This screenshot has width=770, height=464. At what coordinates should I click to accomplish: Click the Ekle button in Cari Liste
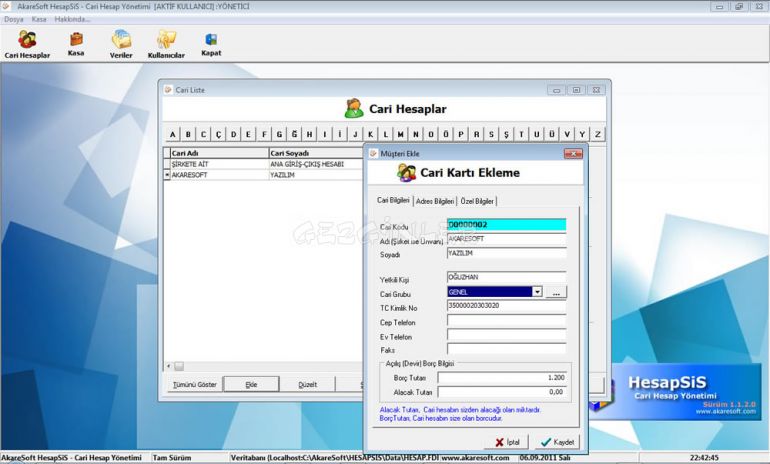[x=251, y=384]
